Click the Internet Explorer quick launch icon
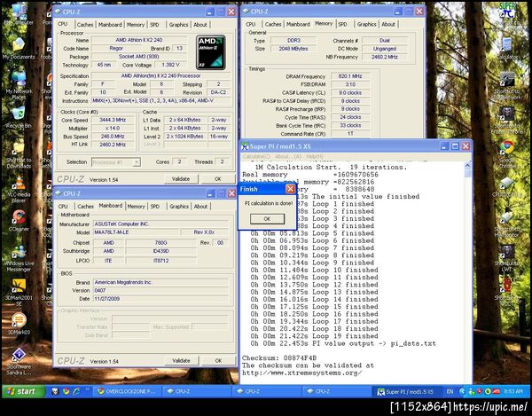The width and height of the screenshot is (532, 416). pos(76,391)
